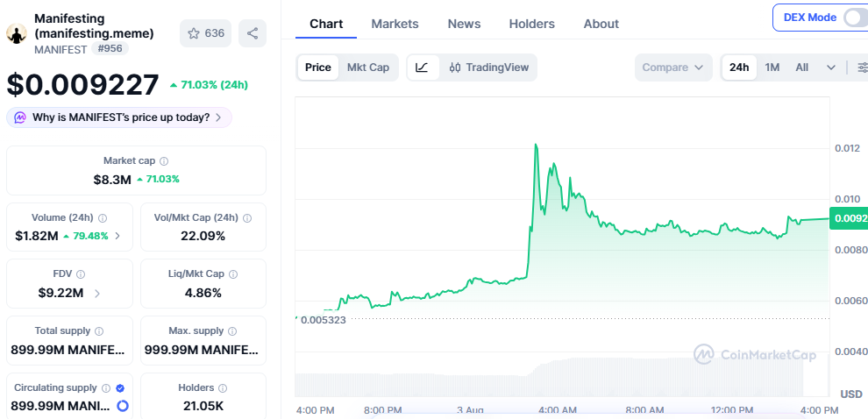This screenshot has width=868, height=419.
Task: Choose the 24h time range
Action: click(739, 67)
